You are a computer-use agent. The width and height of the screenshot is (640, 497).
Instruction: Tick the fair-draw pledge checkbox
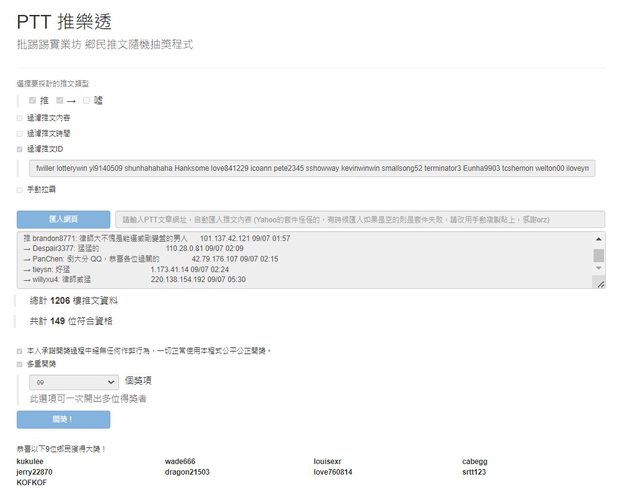(x=19, y=351)
